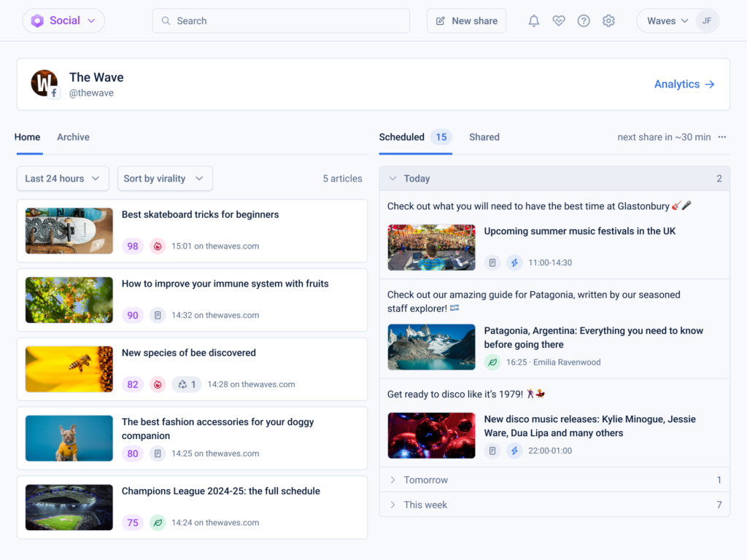Open the notifications bell
Viewport: 747px width, 560px height.
[533, 21]
